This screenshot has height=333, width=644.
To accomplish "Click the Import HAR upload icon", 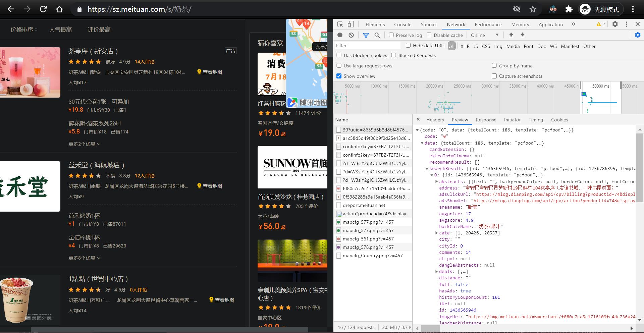I will click(x=511, y=35).
